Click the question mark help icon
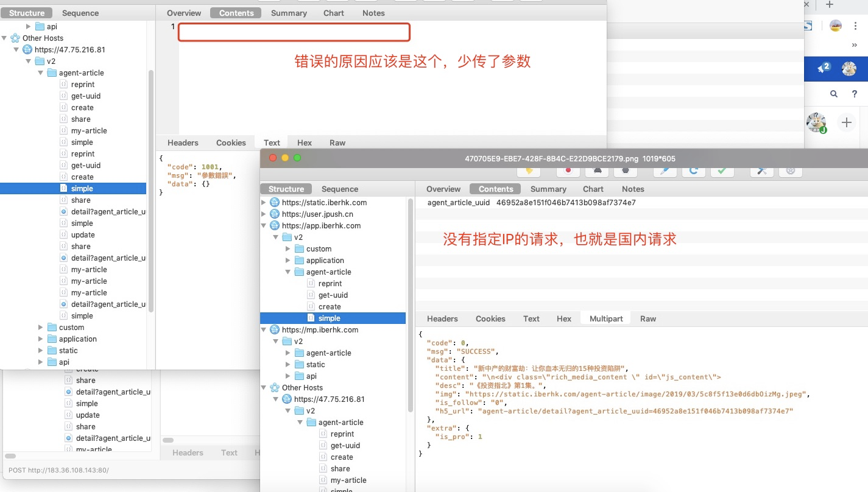This screenshot has width=868, height=492. (855, 94)
